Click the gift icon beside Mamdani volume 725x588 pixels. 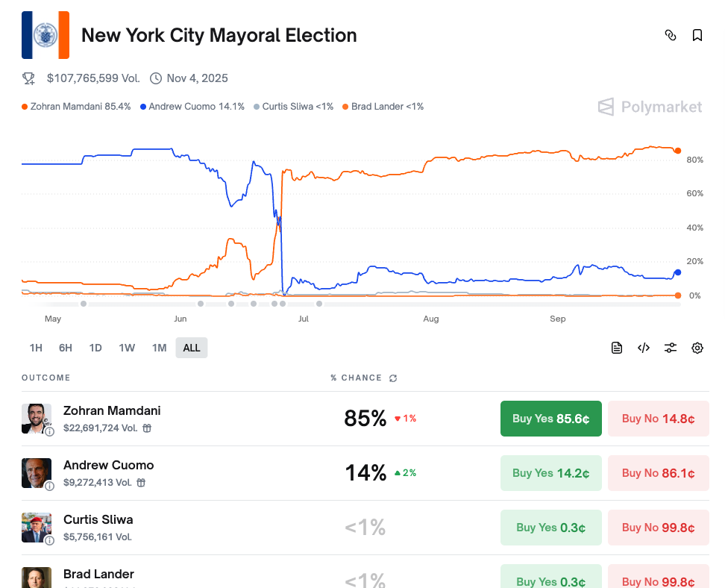(x=148, y=428)
